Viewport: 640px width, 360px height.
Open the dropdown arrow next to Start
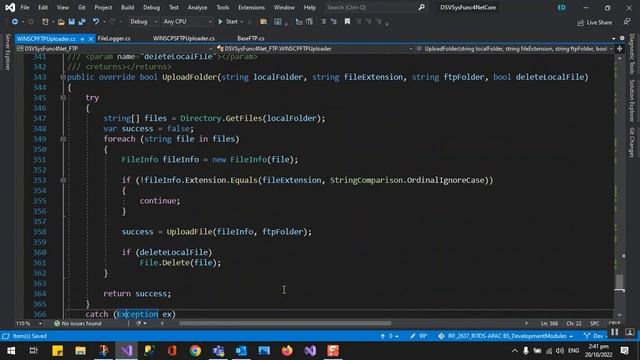[242, 22]
